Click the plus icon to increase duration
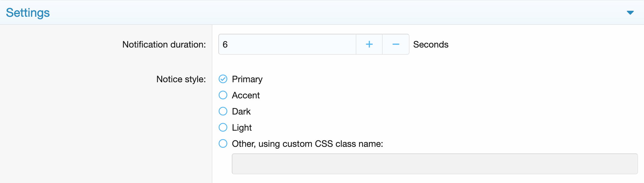The width and height of the screenshot is (644, 183). (x=369, y=44)
